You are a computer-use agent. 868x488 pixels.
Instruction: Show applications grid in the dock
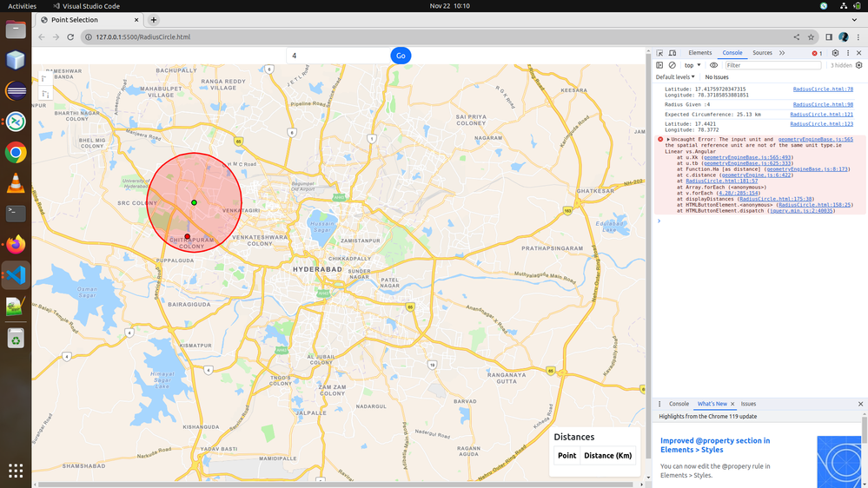[x=16, y=471]
